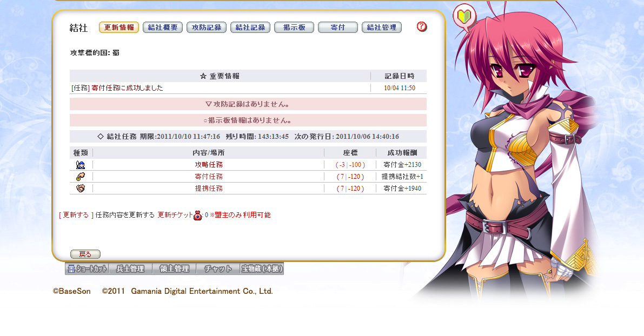Click the 寄付金+1940 reward cell

[x=402, y=189]
